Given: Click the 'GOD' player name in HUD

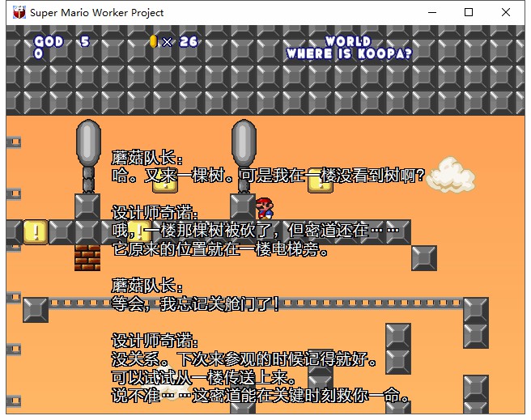Looking at the screenshot, I should tap(49, 41).
